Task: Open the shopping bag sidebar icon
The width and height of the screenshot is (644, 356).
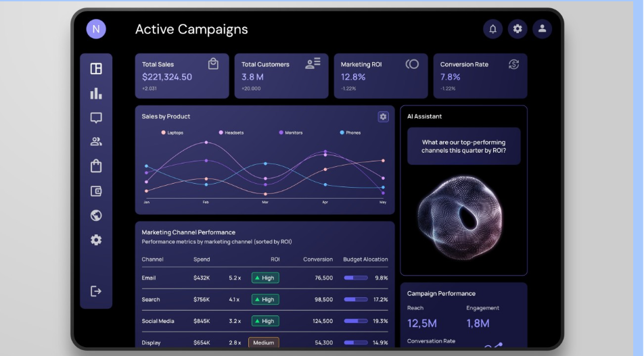Action: [96, 166]
